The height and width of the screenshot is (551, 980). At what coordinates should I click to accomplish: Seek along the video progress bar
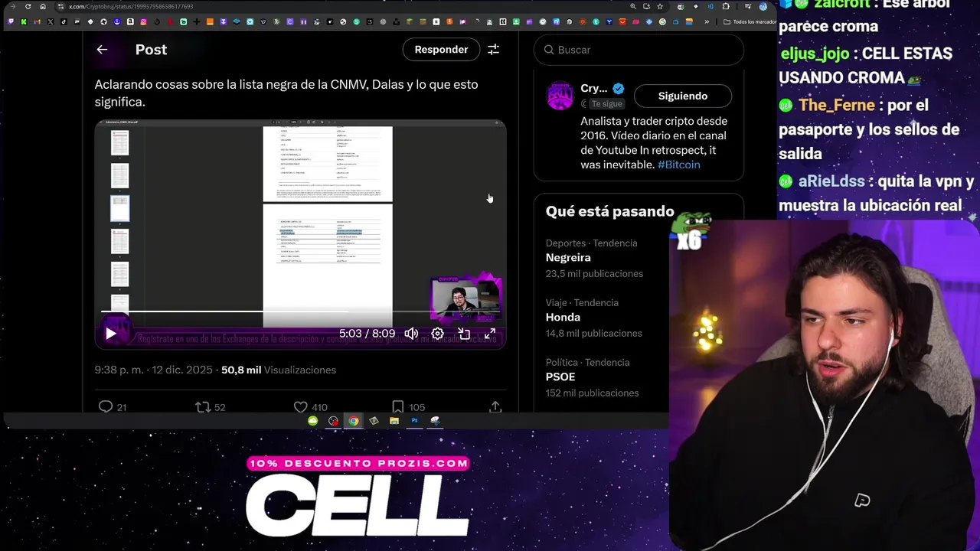coord(300,312)
